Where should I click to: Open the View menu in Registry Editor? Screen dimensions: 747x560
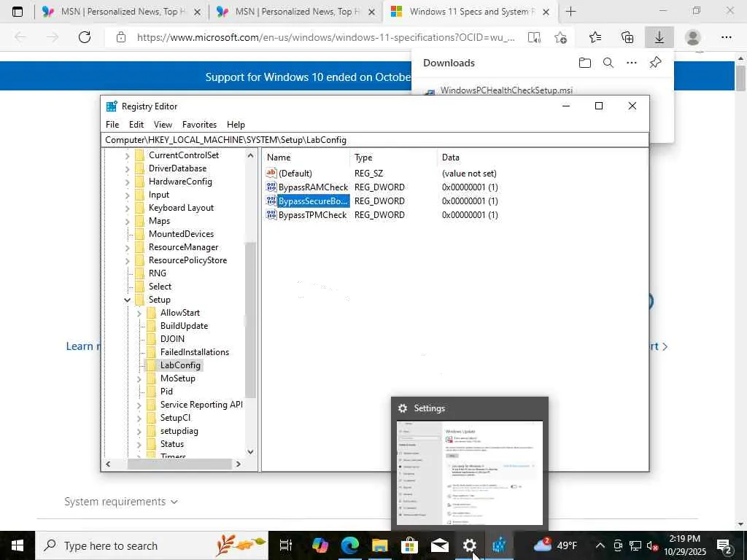(x=163, y=124)
